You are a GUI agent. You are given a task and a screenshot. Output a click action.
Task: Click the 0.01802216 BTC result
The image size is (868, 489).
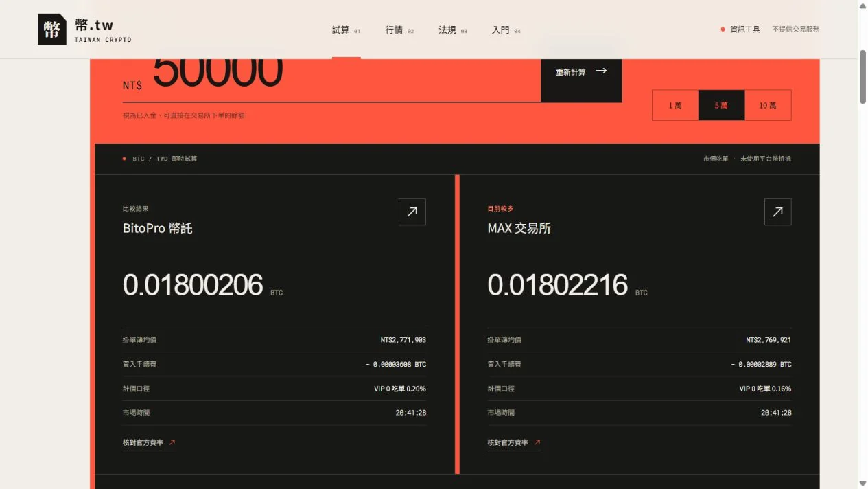click(567, 285)
